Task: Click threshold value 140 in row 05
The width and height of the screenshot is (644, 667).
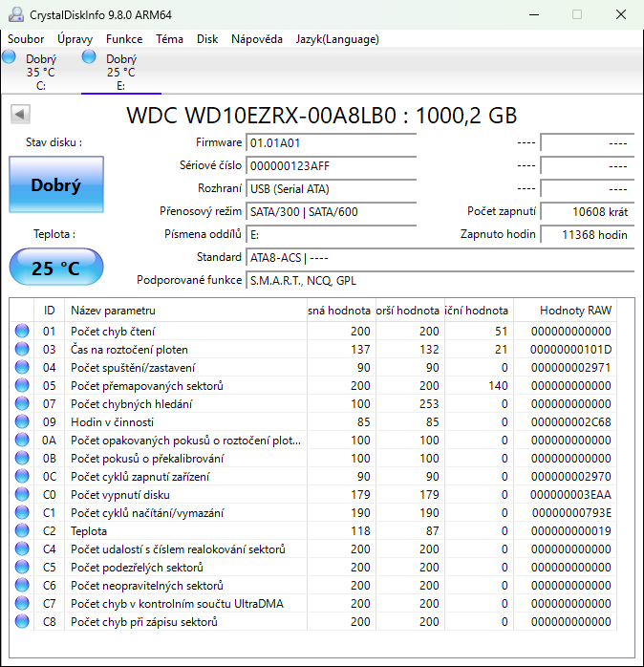Action: pos(498,386)
